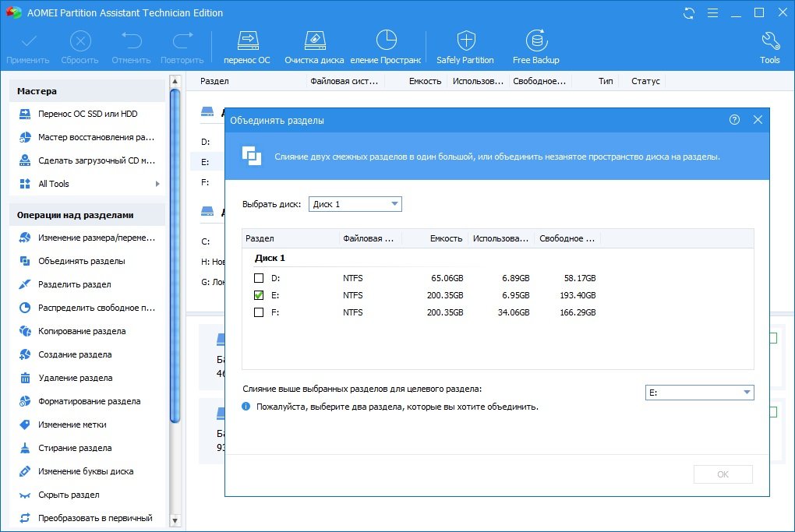The height and width of the screenshot is (532, 795).
Task: Click the left sidebar vertical scrollbar
Action: (175, 257)
